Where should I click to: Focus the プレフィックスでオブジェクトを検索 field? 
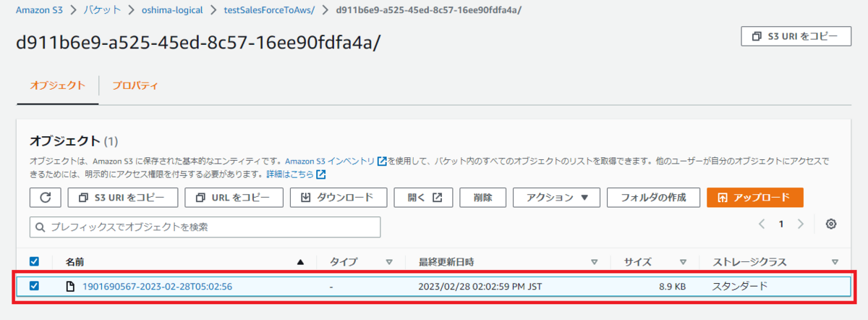point(205,227)
